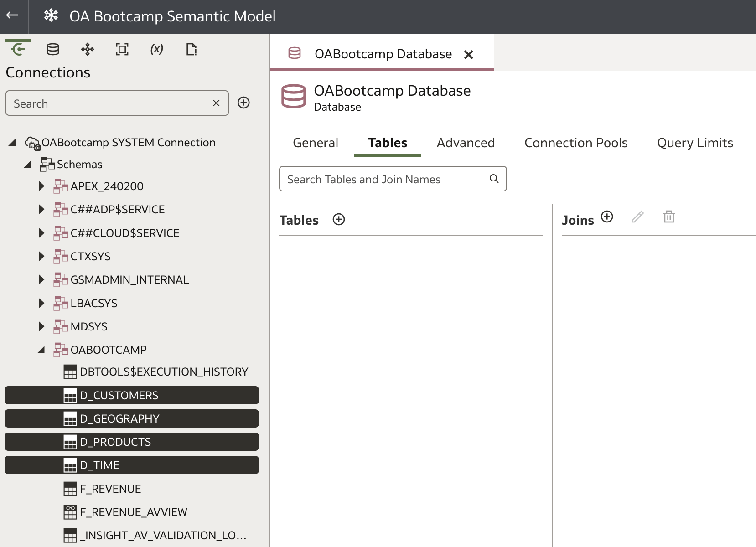The image size is (756, 547).
Task: Add a table using Tables plus icon
Action: point(339,219)
